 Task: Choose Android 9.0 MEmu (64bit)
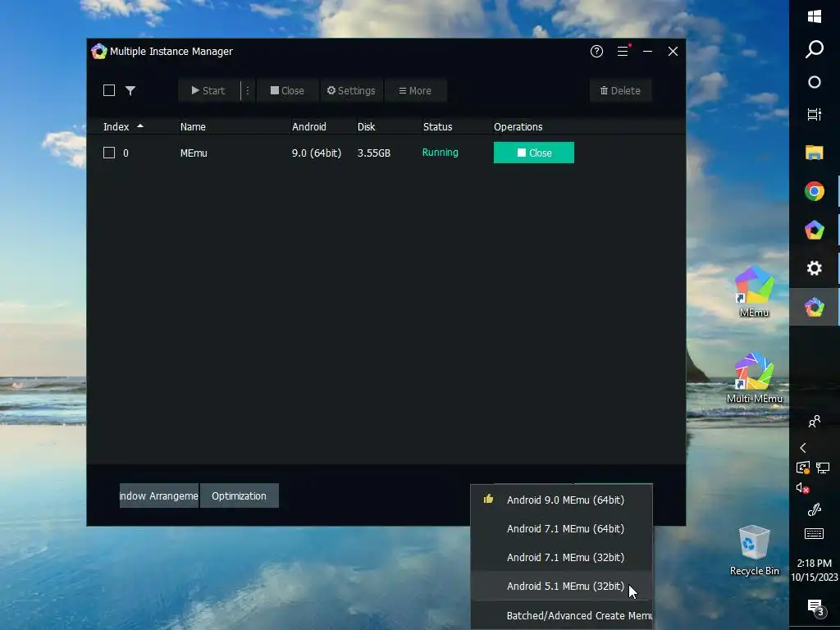[x=561, y=500]
